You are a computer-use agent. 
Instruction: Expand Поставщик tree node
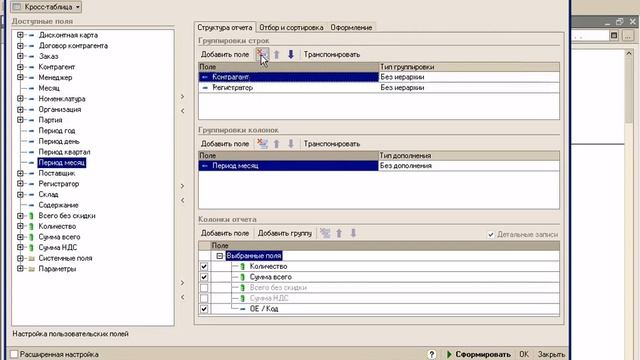coord(20,173)
